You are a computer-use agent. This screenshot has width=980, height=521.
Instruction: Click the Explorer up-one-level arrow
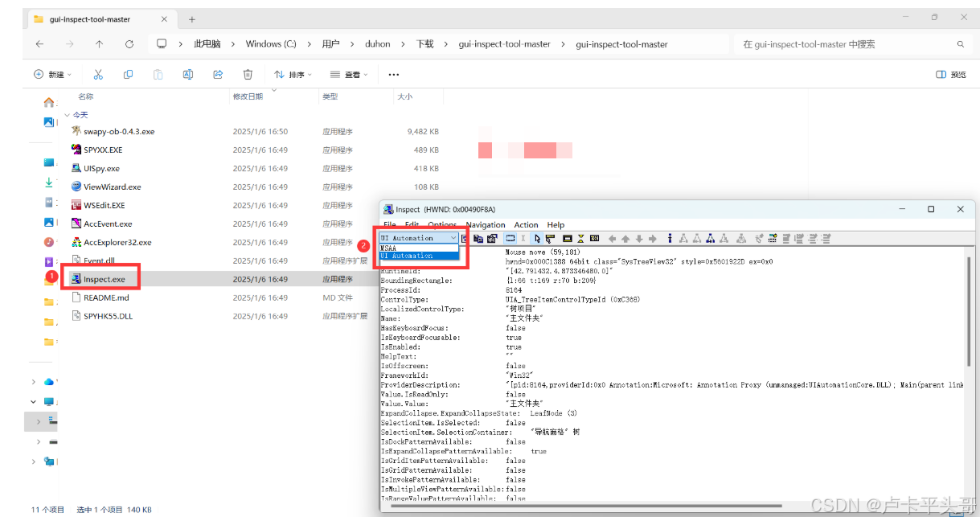[x=99, y=44]
